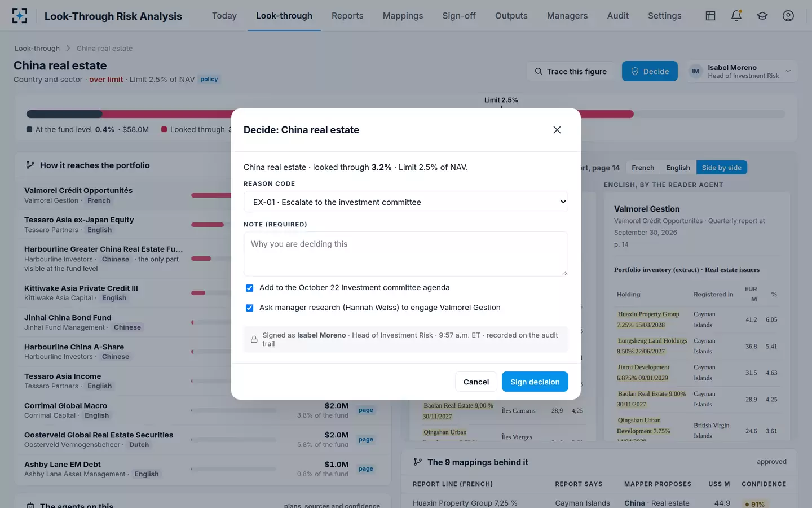Viewport: 812px width, 508px height.
Task: Open the Outputs tab
Action: (x=511, y=16)
